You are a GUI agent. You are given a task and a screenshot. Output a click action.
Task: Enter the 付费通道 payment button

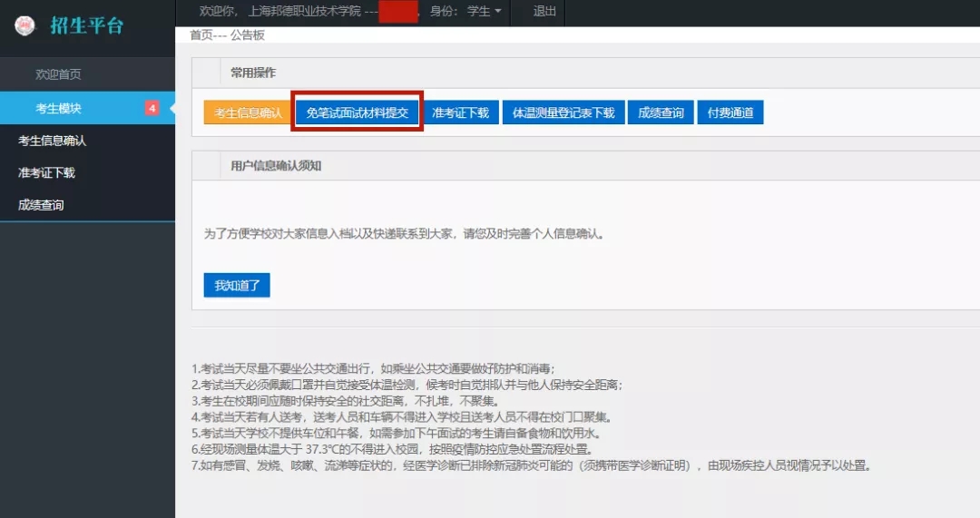pyautogui.click(x=730, y=113)
